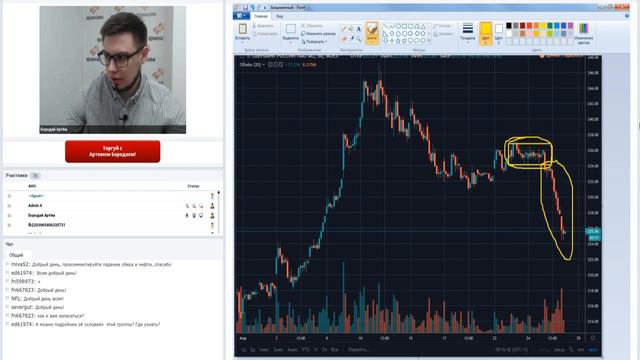Image resolution: width=640 pixels, height=360 pixels.
Task: Click the Paste clipboard icon in Paint
Action: tap(242, 29)
